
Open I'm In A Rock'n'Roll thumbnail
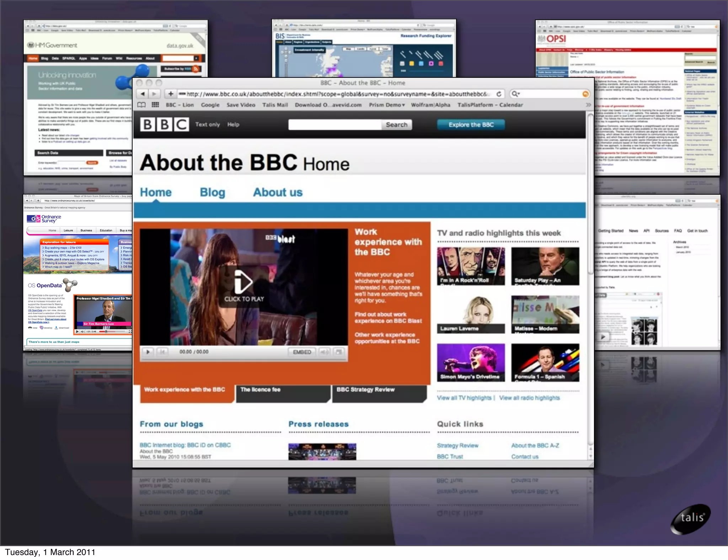pos(471,266)
